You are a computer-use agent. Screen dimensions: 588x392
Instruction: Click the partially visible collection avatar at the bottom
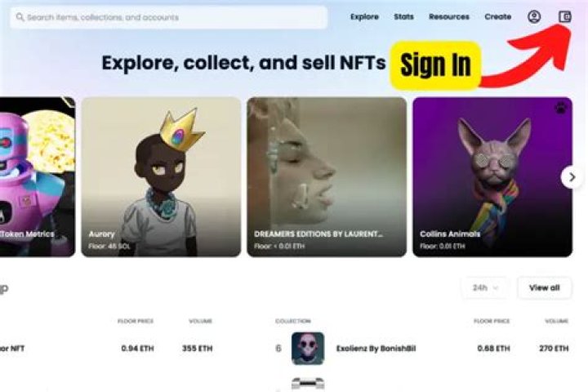point(308,384)
